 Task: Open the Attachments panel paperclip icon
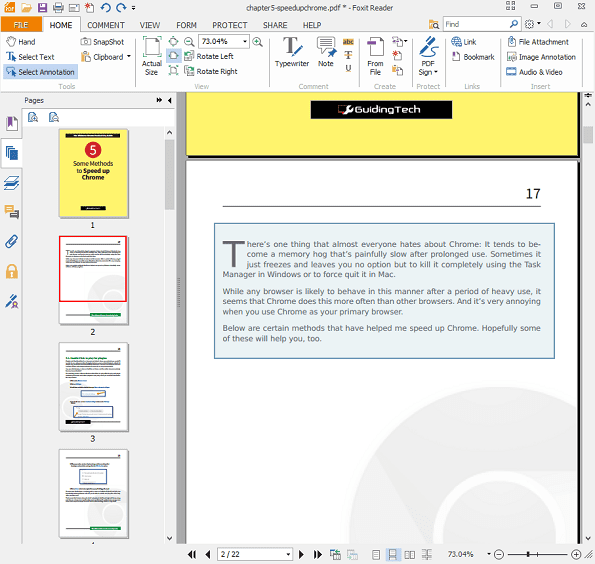pyautogui.click(x=12, y=242)
